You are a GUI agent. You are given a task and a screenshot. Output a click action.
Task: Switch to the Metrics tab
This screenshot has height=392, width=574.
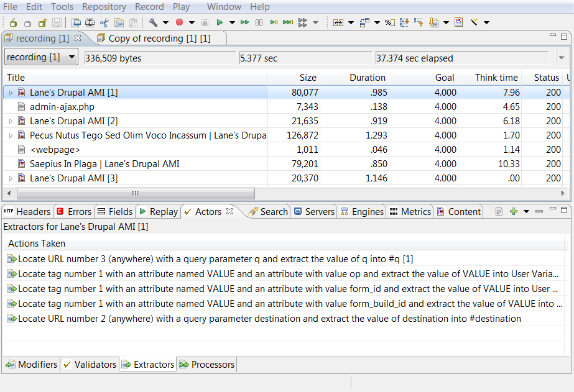point(410,212)
